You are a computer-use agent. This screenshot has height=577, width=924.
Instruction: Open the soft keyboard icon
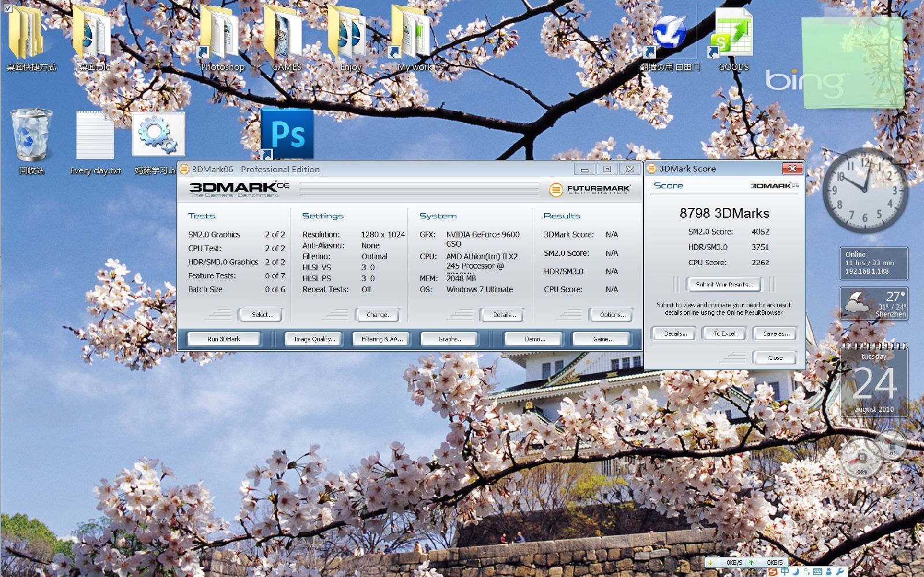(817, 572)
